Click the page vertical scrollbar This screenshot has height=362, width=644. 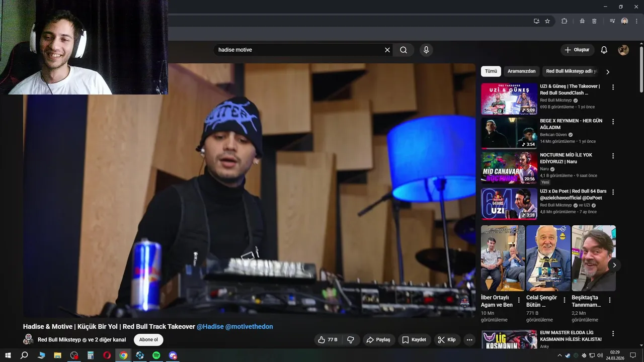coord(641,70)
